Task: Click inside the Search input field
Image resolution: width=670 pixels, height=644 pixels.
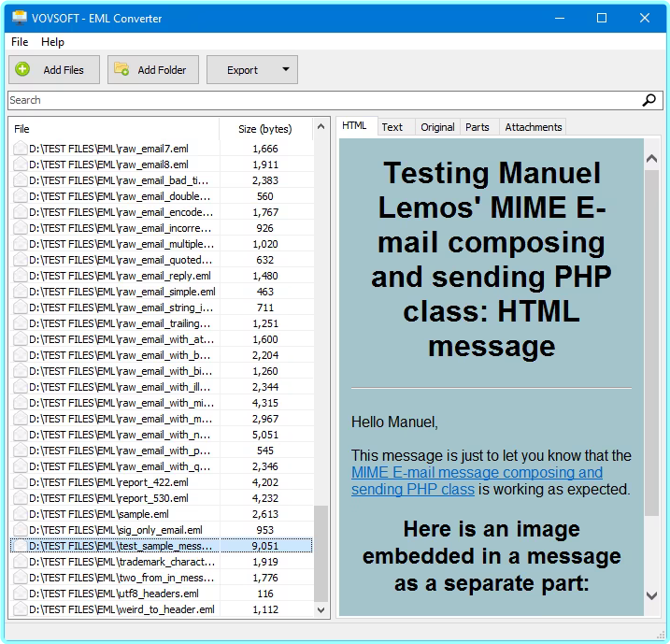Action: 318,100
